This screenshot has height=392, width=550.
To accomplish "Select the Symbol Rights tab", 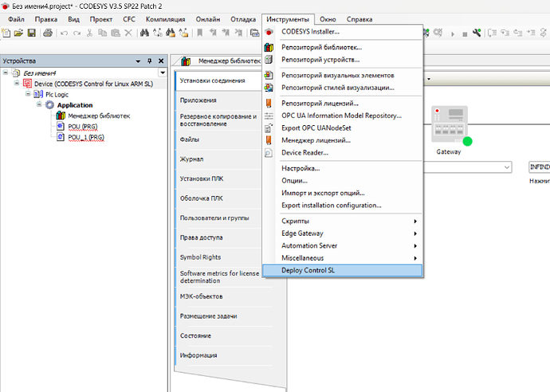I will click(218, 257).
